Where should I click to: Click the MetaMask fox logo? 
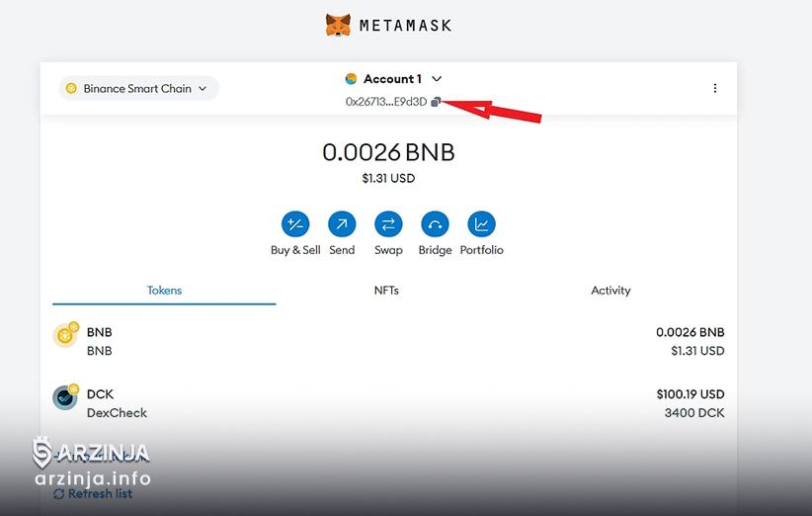tap(338, 25)
